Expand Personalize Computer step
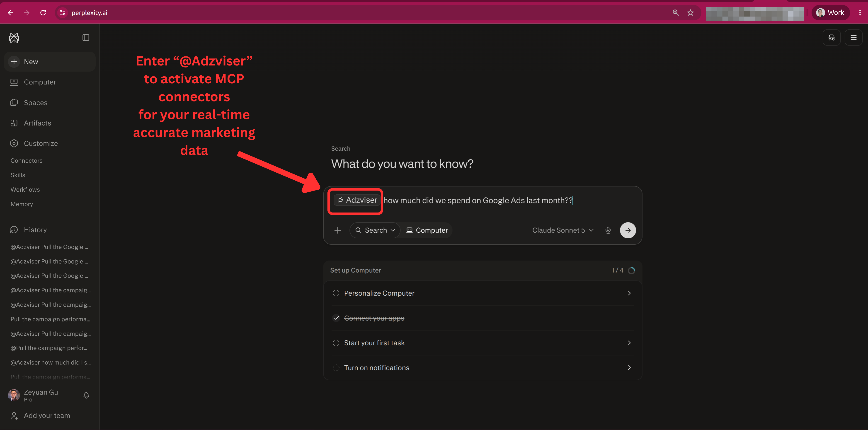The image size is (868, 430). tap(482, 293)
